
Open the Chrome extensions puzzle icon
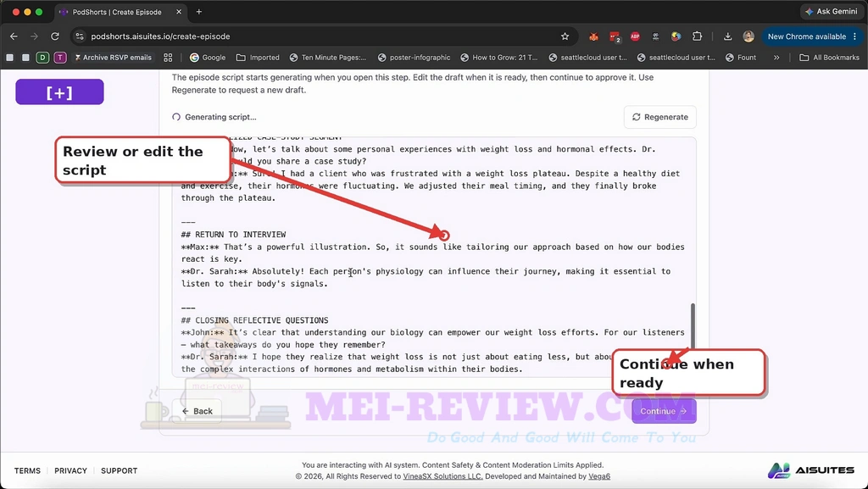pos(697,36)
